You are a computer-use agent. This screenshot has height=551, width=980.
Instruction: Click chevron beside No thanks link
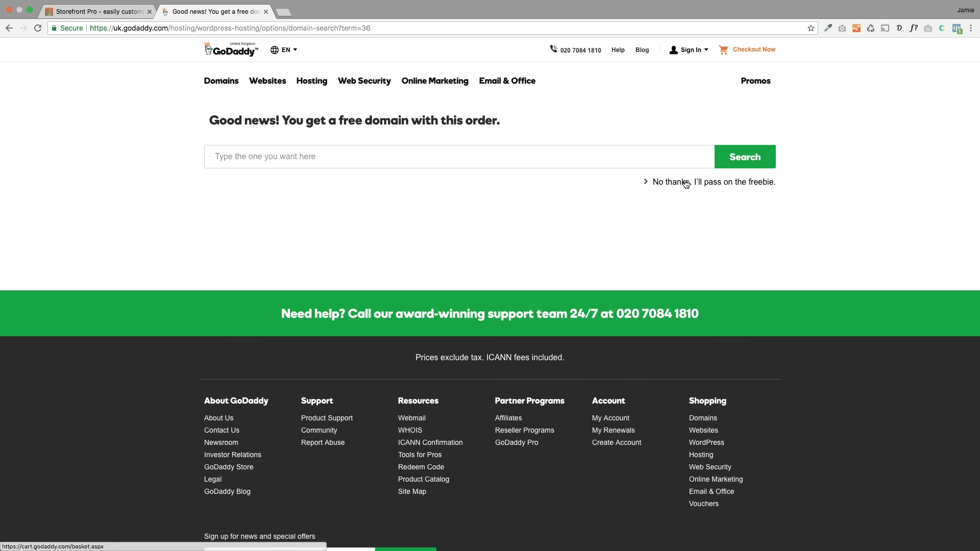tap(646, 182)
